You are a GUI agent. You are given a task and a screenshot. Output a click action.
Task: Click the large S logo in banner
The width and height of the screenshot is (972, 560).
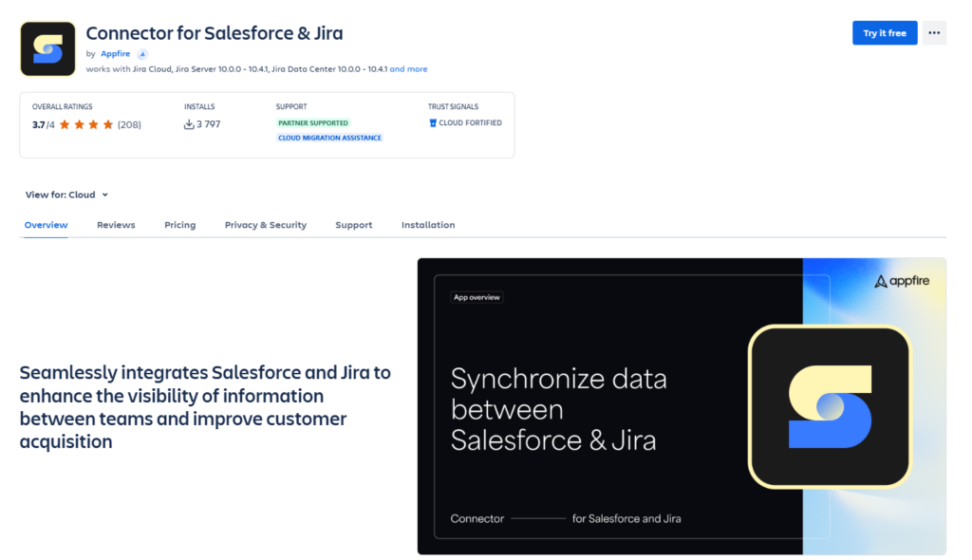tap(830, 406)
